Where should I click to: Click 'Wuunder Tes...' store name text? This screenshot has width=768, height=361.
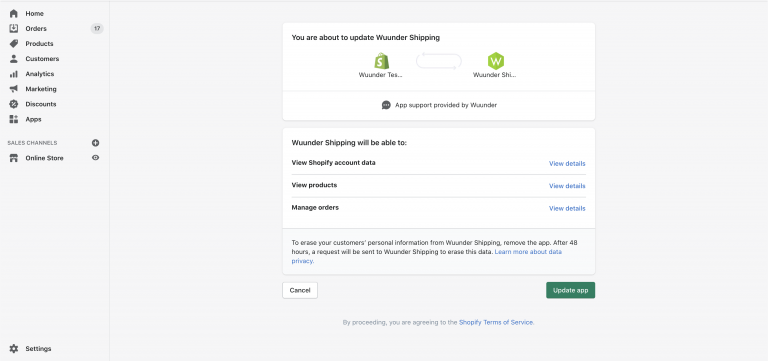coord(380,75)
